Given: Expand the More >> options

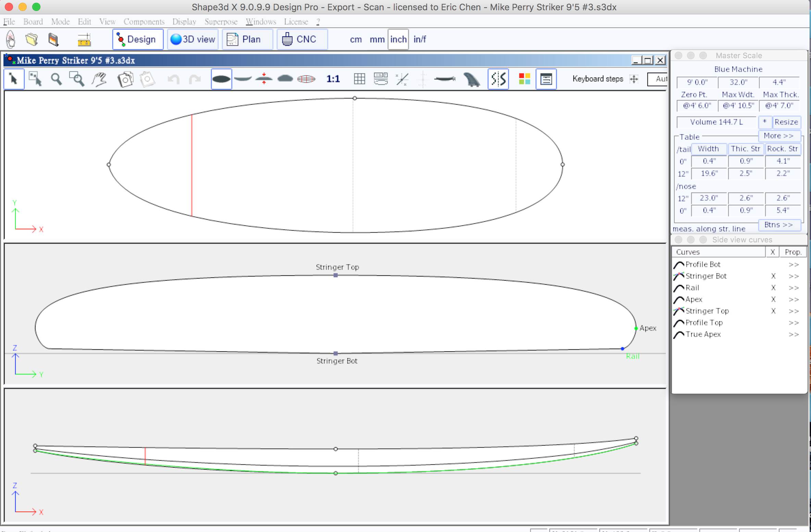Looking at the screenshot, I should (779, 136).
